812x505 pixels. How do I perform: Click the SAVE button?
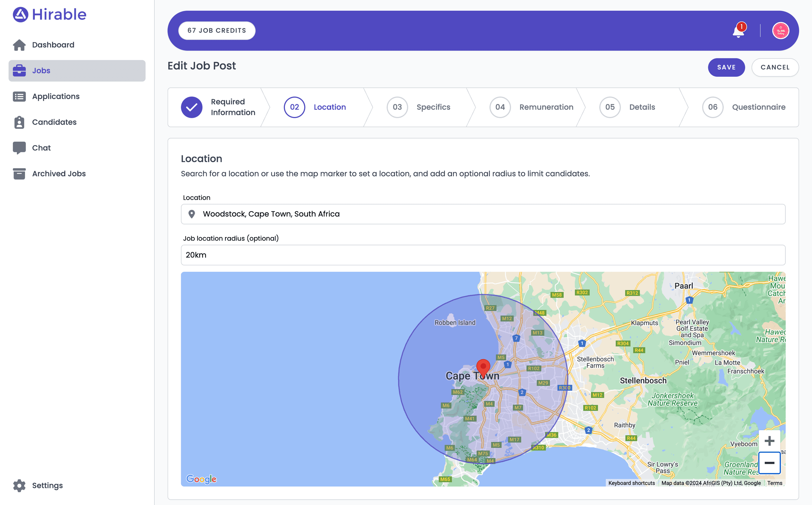pyautogui.click(x=726, y=68)
